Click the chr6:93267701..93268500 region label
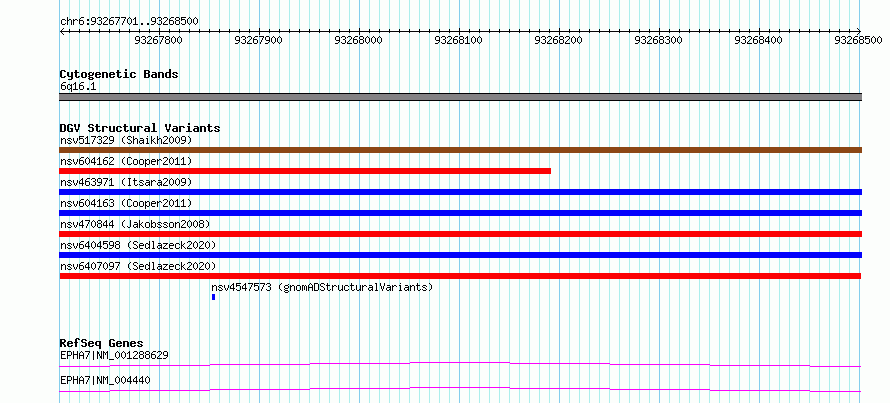This screenshot has height=403, width=890. point(129,21)
